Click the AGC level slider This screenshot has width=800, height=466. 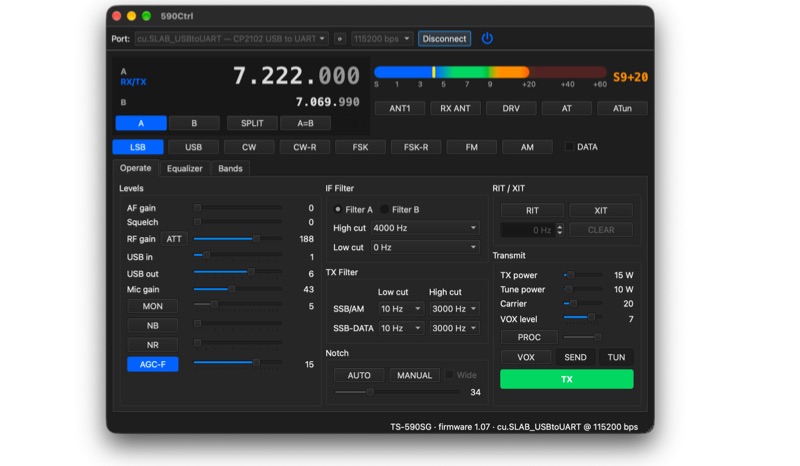238,362
